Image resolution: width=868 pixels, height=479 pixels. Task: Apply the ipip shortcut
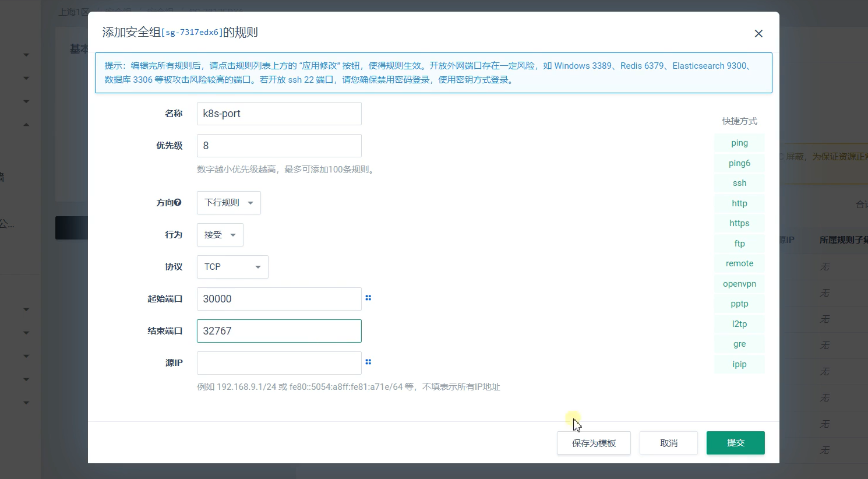tap(739, 364)
